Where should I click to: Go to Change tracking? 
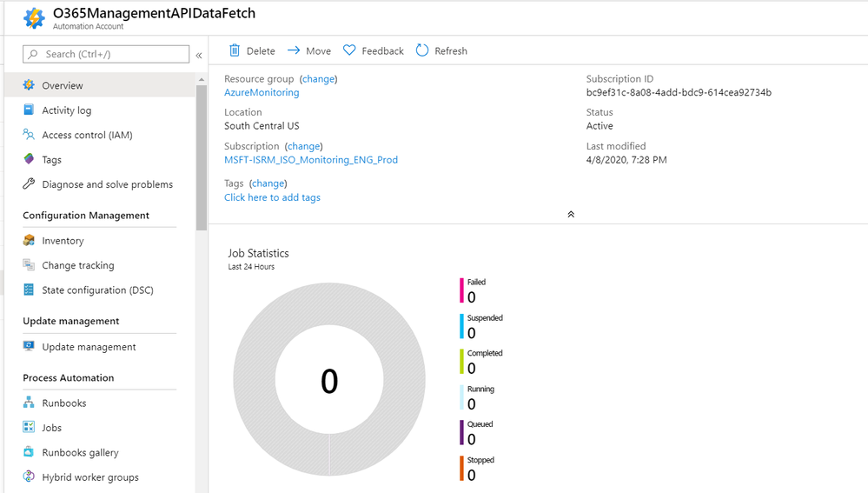click(100, 265)
